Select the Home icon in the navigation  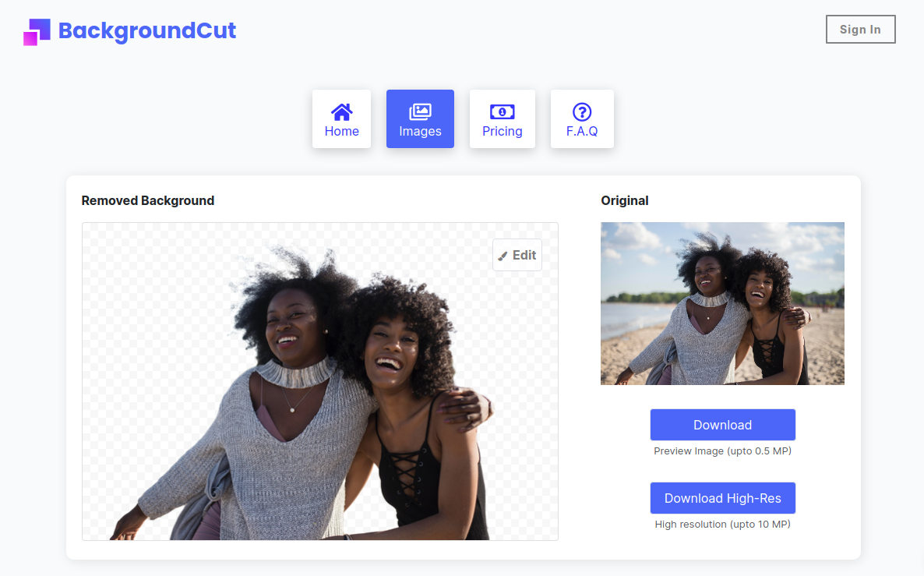(x=341, y=111)
